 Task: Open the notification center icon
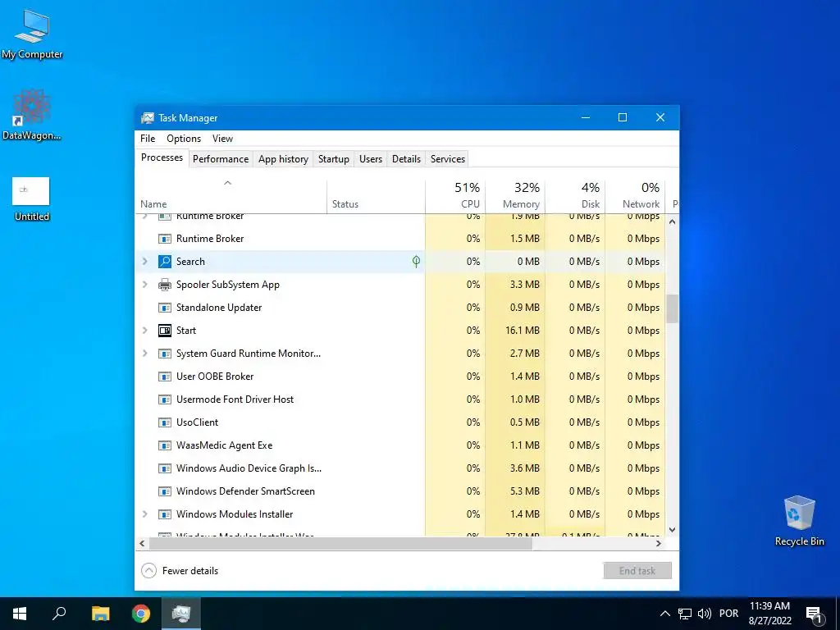click(x=815, y=614)
